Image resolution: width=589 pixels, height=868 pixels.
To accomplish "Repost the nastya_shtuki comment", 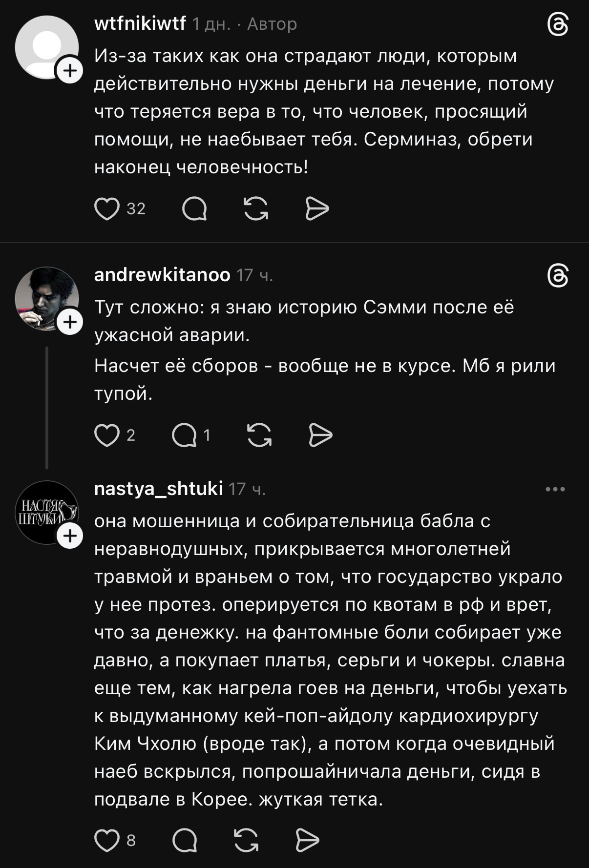I will [x=246, y=840].
